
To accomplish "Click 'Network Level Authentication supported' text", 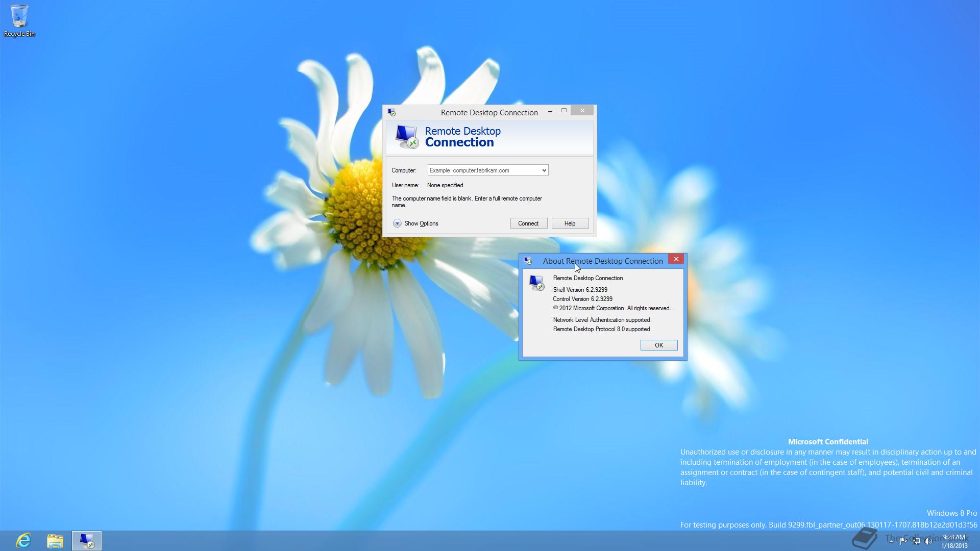I will point(602,320).
